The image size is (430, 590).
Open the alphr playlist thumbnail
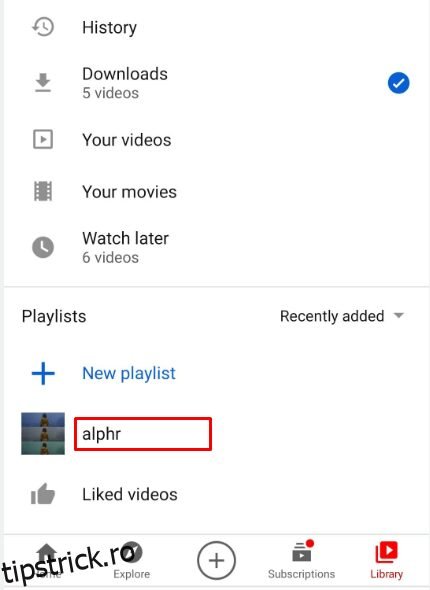pos(43,433)
